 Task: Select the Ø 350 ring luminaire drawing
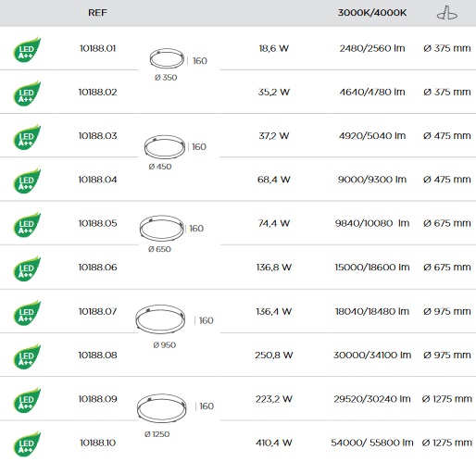(167, 58)
